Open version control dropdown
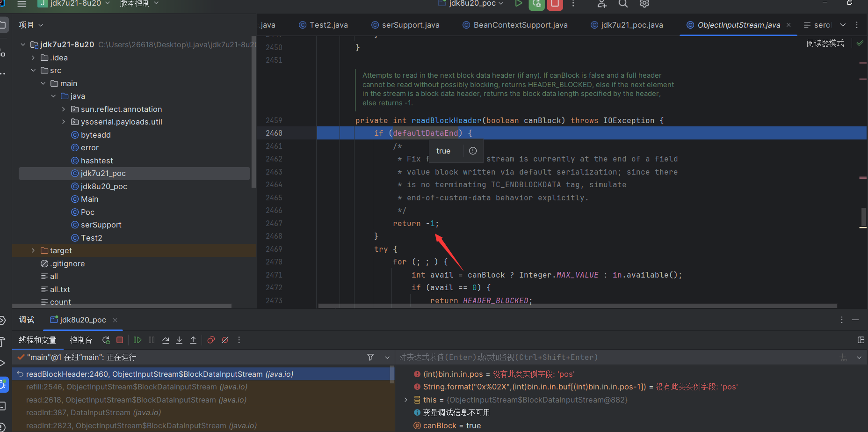868x432 pixels. coord(139,4)
